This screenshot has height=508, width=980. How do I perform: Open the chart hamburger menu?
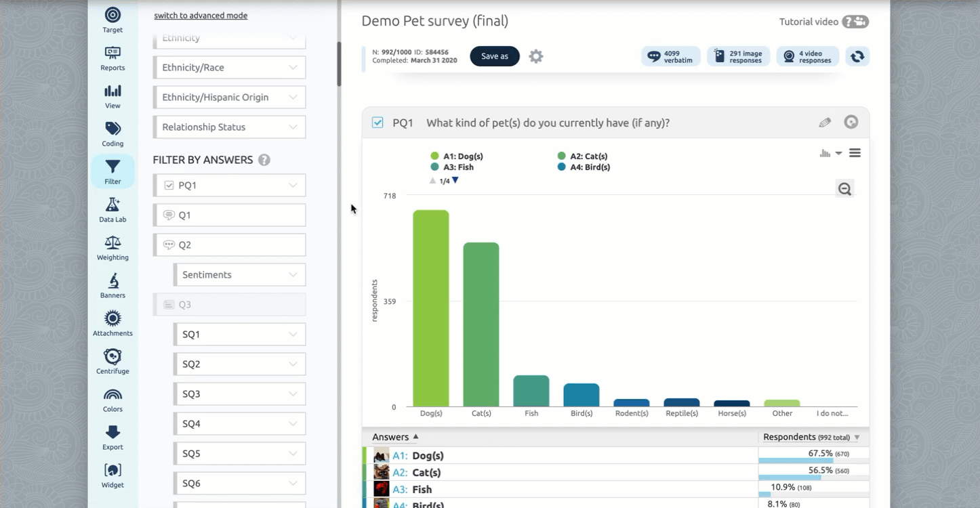click(855, 153)
